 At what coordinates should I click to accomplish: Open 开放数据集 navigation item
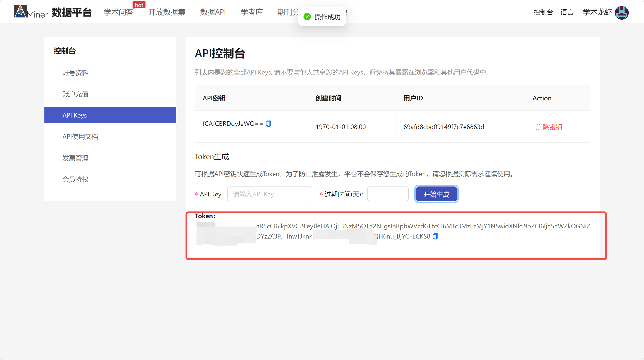pos(167,12)
